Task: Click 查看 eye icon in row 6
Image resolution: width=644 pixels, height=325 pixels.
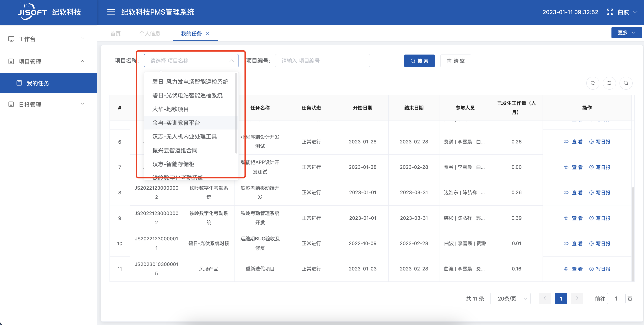Action: [x=566, y=142]
